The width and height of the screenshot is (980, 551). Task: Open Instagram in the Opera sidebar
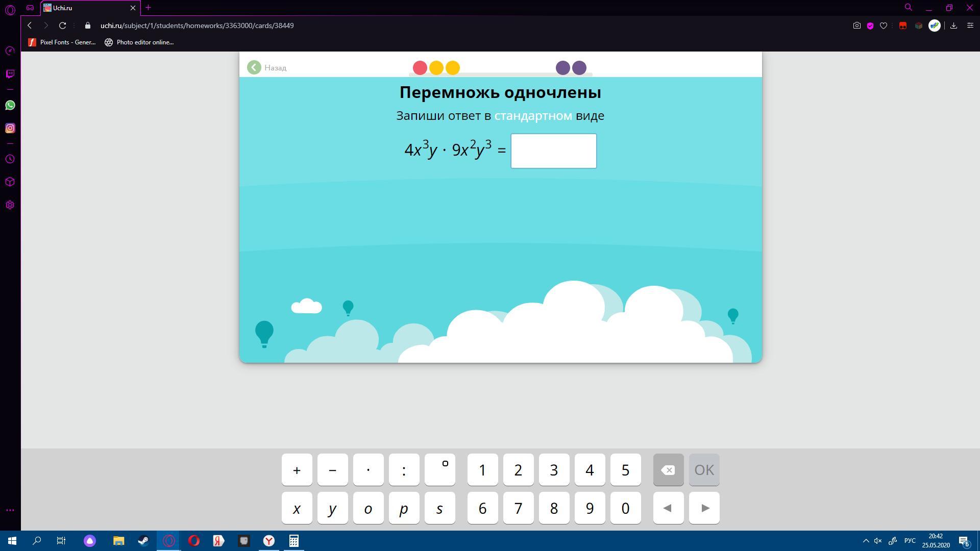point(10,128)
